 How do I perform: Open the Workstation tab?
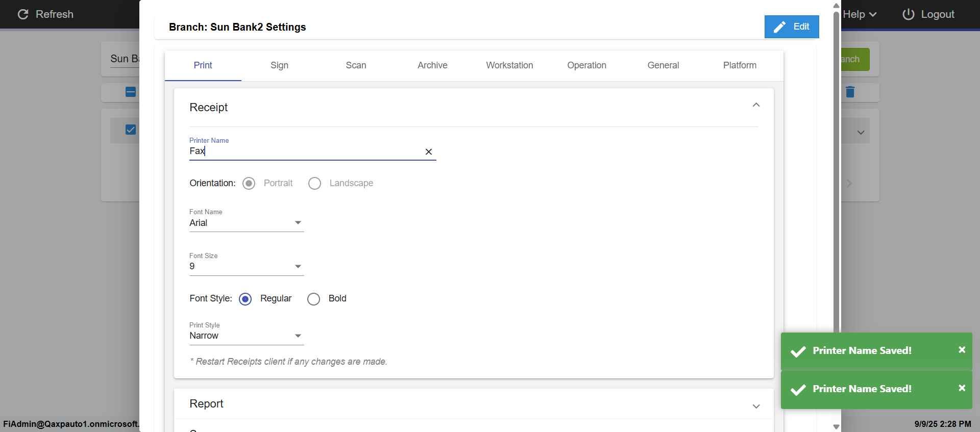[x=509, y=65]
